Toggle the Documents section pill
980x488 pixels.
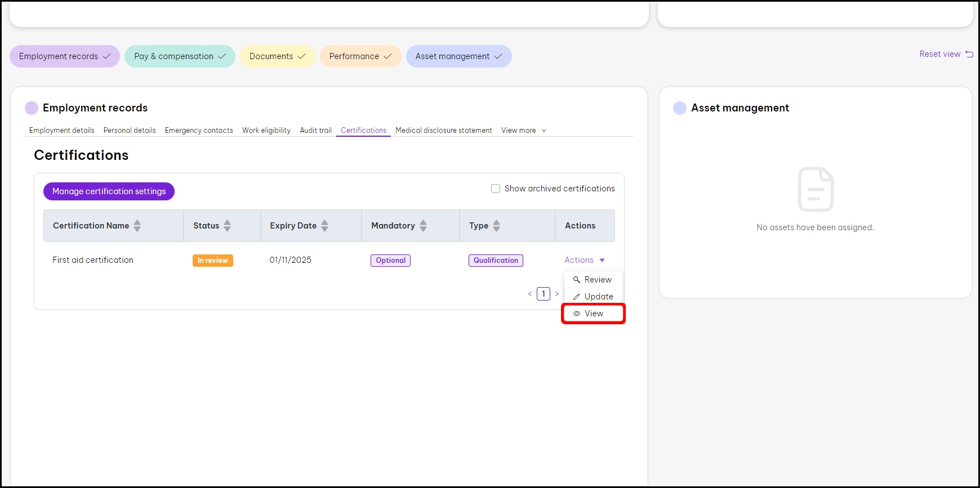277,56
